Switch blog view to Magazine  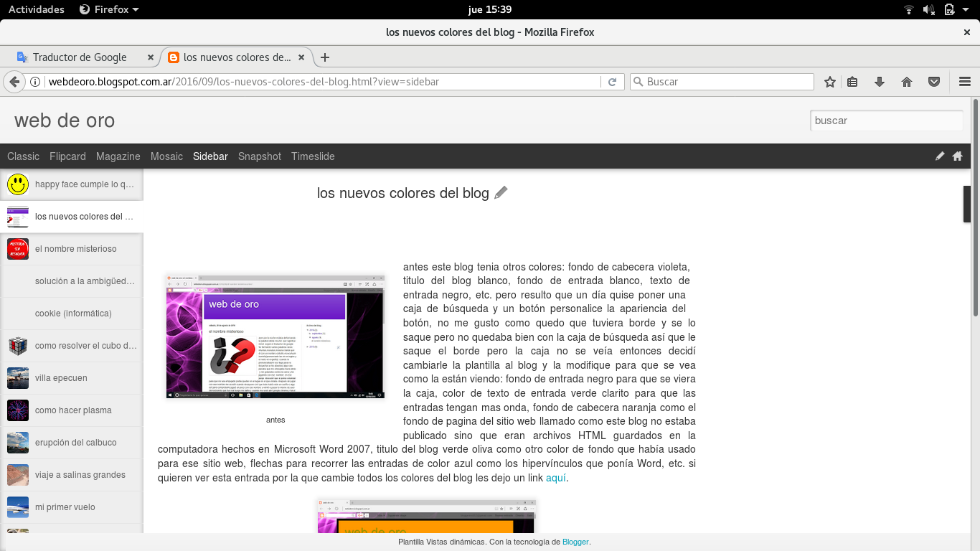tap(118, 156)
